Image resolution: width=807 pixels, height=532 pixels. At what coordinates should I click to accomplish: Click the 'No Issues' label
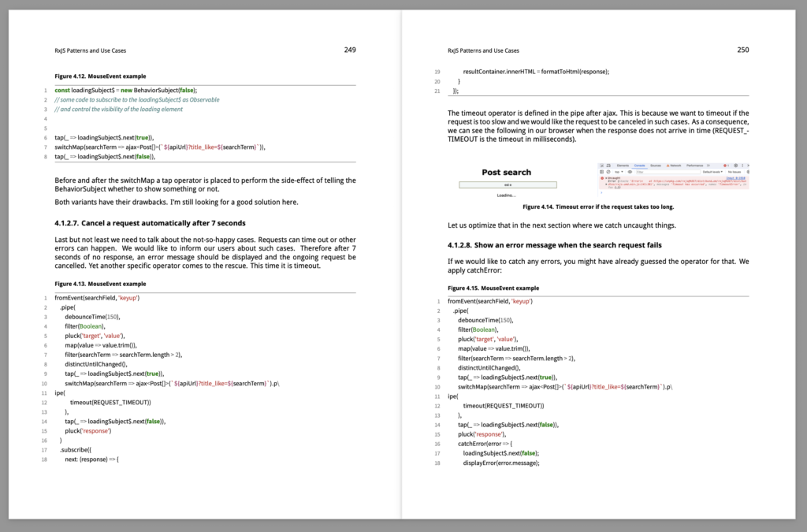tap(734, 172)
